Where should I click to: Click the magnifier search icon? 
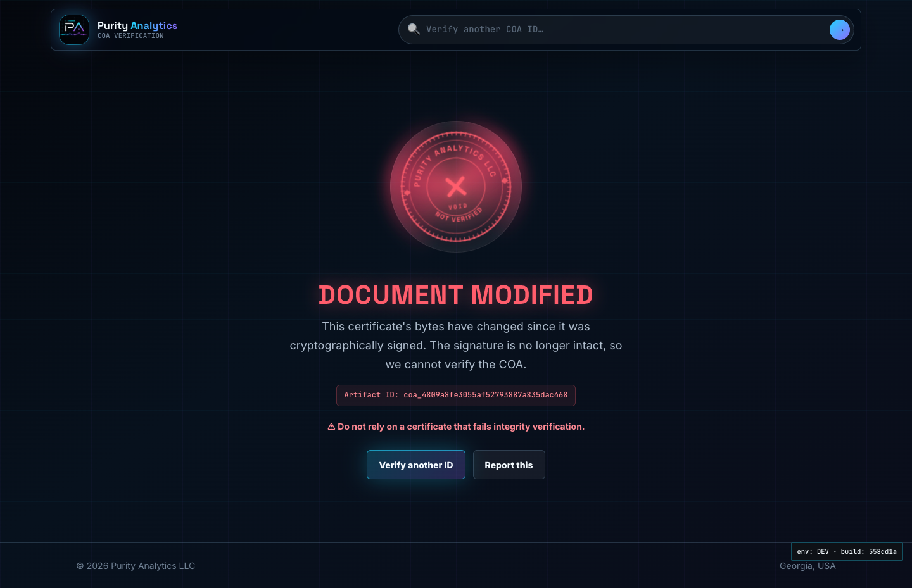click(414, 29)
